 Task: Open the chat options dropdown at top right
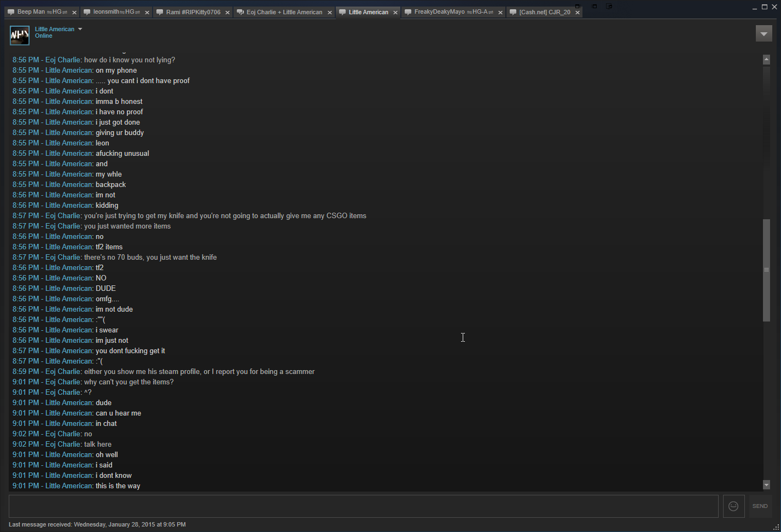tap(764, 33)
